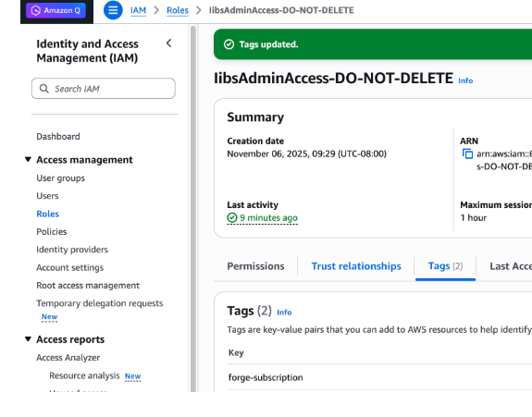Open User groups page
Viewport: 532px width, 417px height.
coord(61,178)
